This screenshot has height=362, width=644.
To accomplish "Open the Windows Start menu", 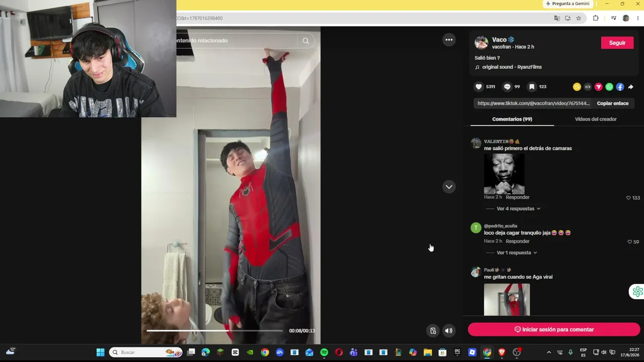I will point(100,352).
